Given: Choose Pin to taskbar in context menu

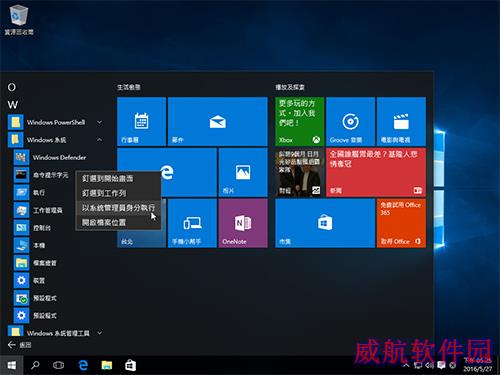Looking at the screenshot, I should click(118, 193).
